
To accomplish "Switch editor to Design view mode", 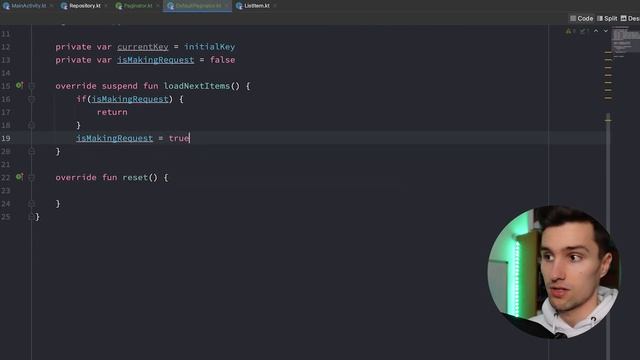I will click(x=630, y=18).
